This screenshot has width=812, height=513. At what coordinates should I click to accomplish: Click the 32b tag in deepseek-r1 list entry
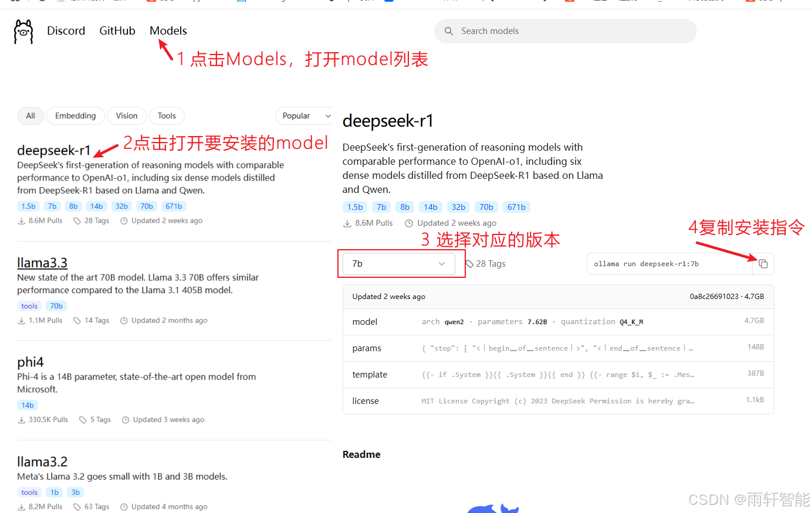[x=121, y=206]
